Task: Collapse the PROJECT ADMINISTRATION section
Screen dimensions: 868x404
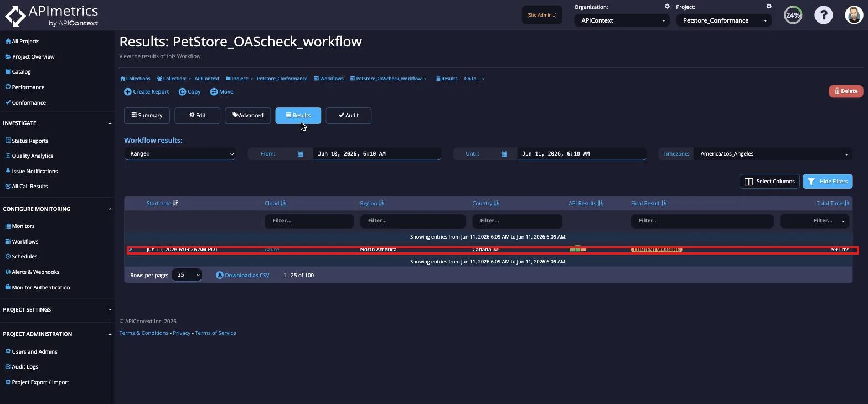Action: click(x=57, y=334)
